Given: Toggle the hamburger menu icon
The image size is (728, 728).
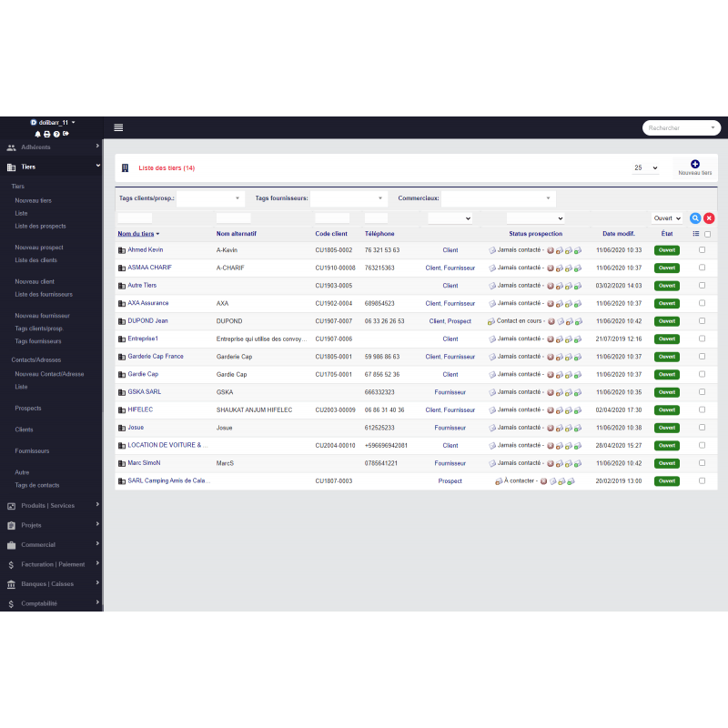Looking at the screenshot, I should [x=118, y=127].
